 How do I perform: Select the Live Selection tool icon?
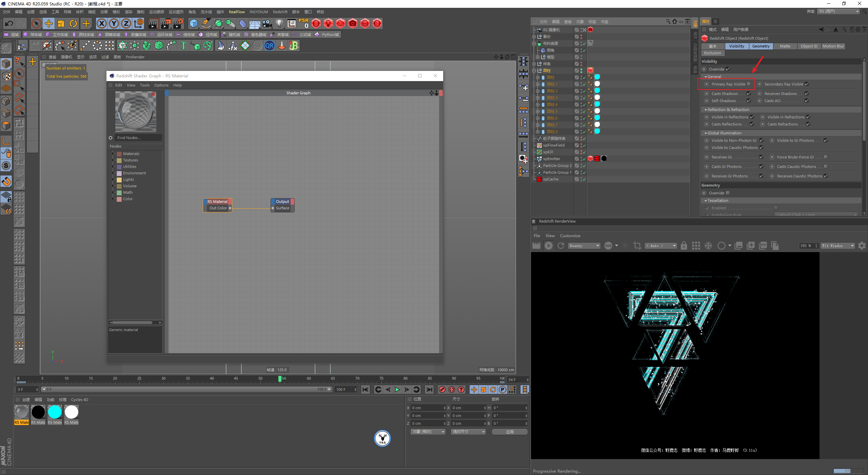coord(36,23)
